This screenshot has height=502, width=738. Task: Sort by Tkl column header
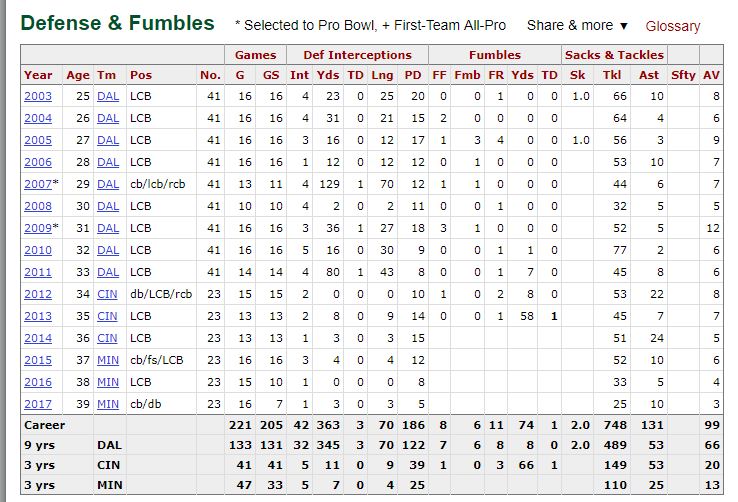click(x=612, y=75)
